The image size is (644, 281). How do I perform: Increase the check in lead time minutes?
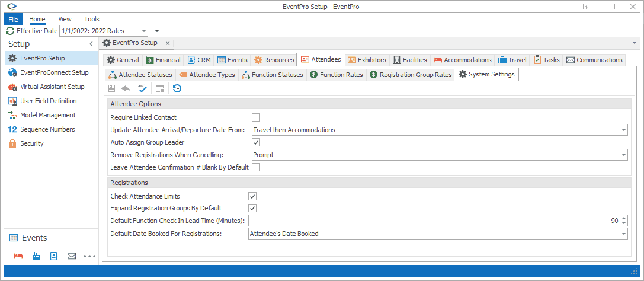[x=624, y=219]
